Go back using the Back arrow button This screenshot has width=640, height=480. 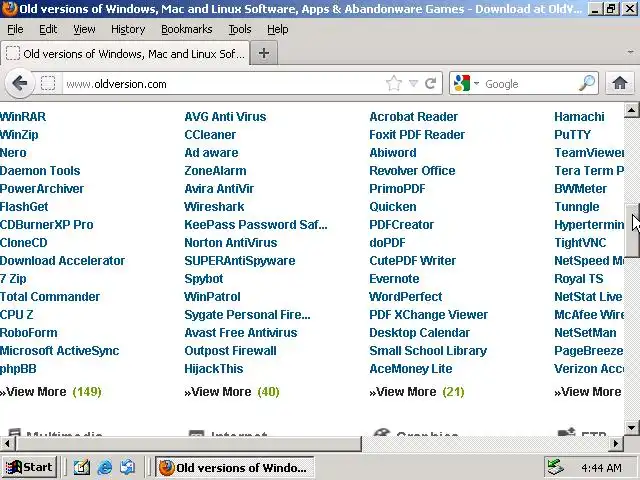[19, 84]
